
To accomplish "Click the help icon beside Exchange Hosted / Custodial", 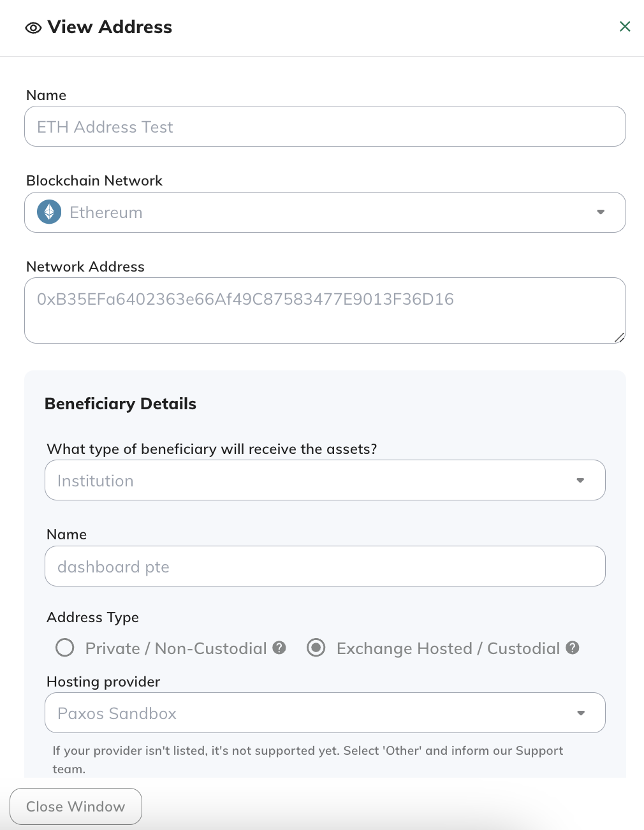I will click(x=573, y=648).
